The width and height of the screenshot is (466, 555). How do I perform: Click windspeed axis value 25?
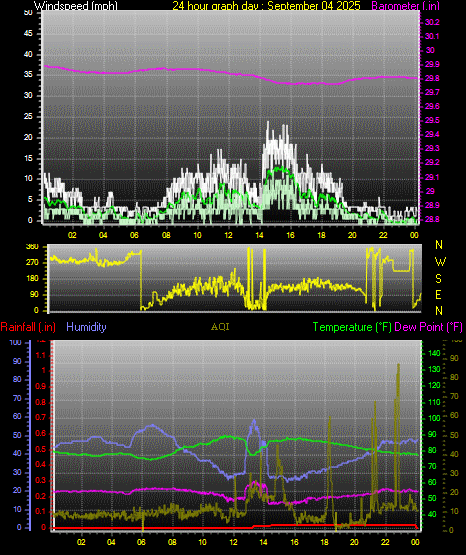28,116
